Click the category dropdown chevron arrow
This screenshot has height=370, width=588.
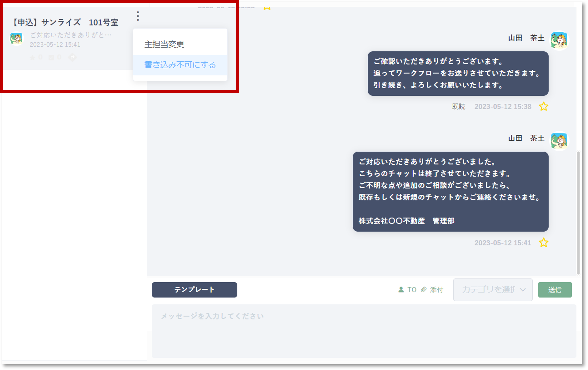tap(523, 290)
